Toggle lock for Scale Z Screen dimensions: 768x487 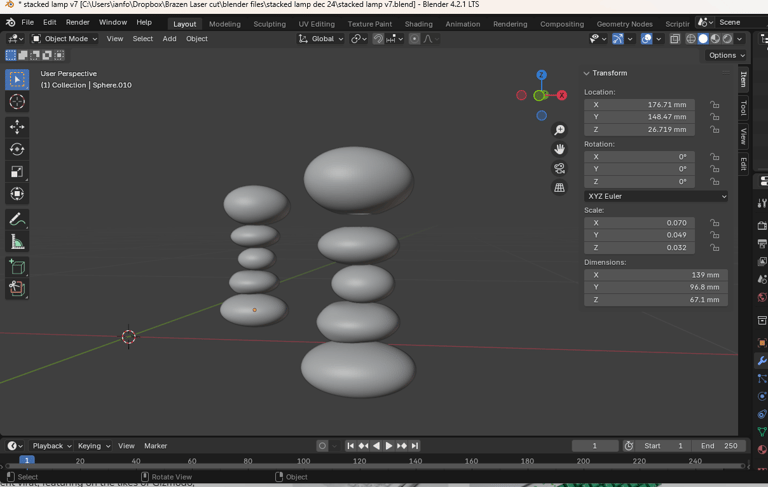[x=715, y=248]
